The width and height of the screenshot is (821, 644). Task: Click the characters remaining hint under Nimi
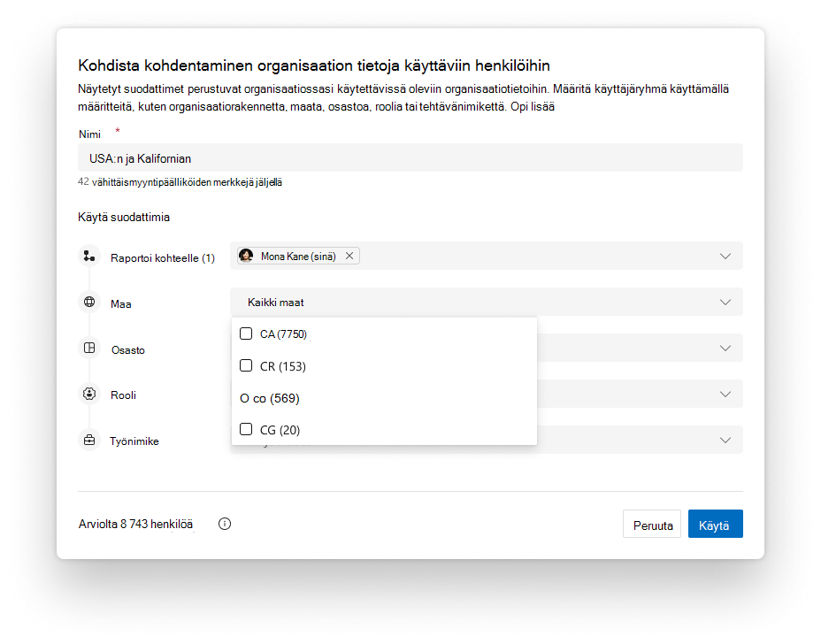coord(180,182)
